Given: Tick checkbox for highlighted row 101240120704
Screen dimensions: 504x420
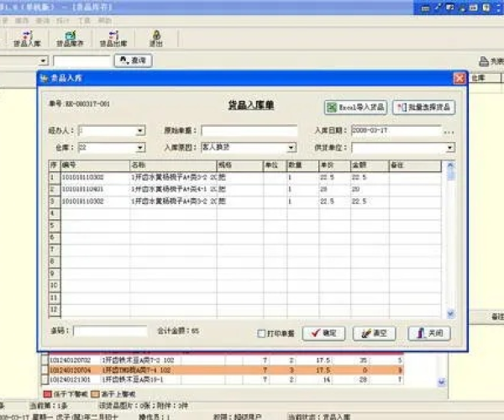Looking at the screenshot, I should (45, 370).
